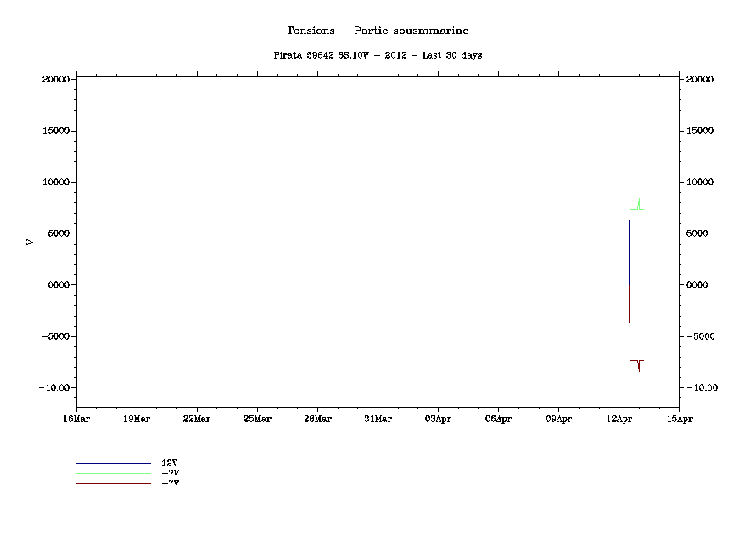The width and height of the screenshot is (756, 535).
Task: Select the 12V legend label
Action: coord(169,463)
